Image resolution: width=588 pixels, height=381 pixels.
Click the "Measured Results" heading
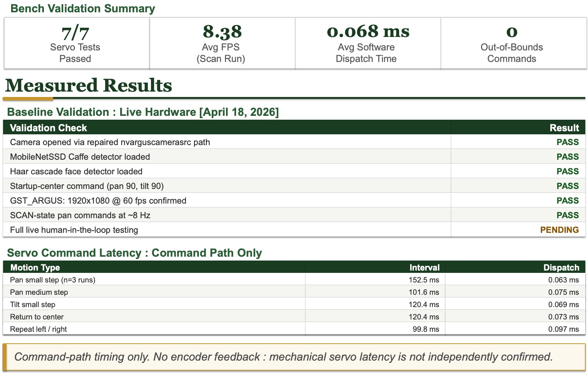point(89,85)
